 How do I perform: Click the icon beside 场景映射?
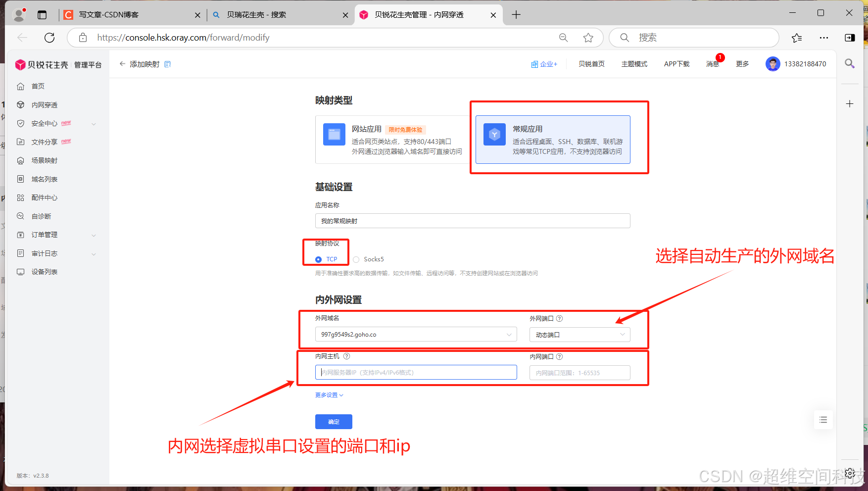[20, 160]
